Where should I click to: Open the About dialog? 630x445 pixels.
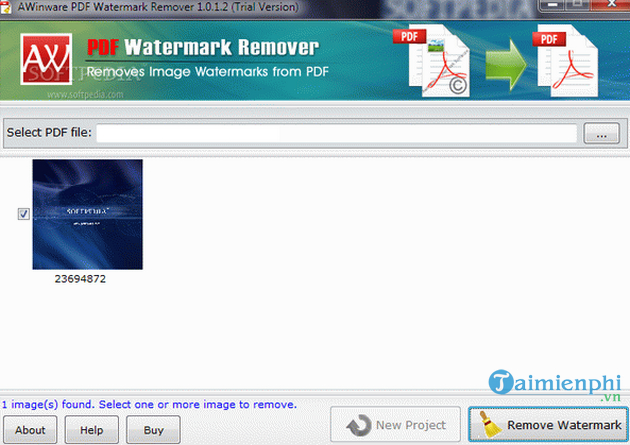coord(30,430)
